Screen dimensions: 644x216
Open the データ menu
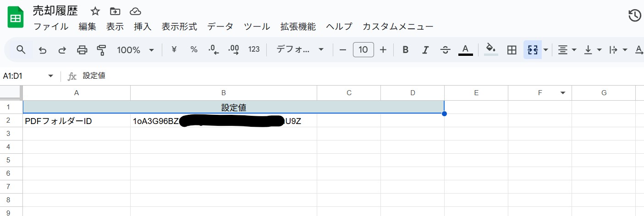(x=220, y=27)
